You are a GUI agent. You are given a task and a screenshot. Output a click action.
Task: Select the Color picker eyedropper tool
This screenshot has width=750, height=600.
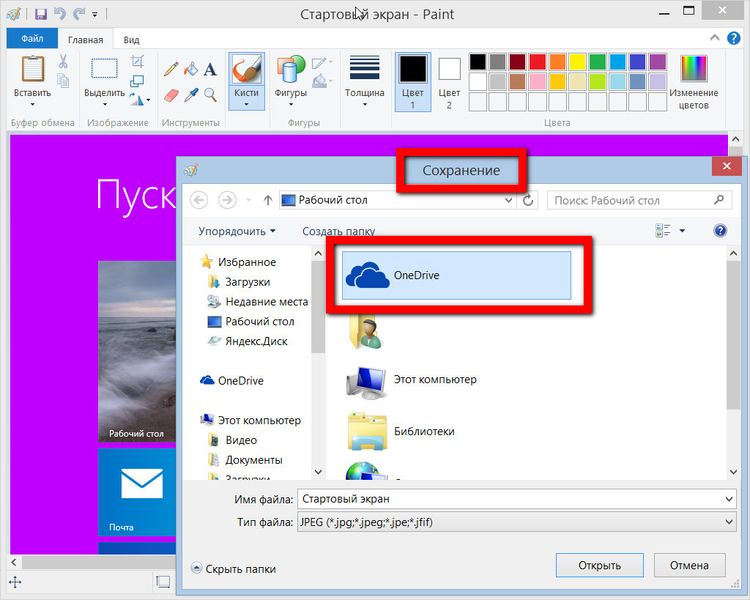(x=191, y=95)
